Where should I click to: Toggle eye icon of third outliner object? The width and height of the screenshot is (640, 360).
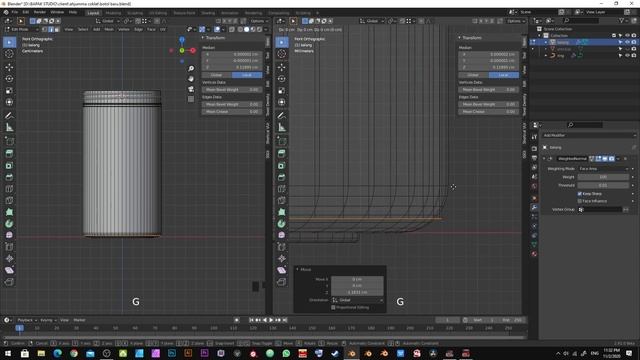click(x=627, y=56)
